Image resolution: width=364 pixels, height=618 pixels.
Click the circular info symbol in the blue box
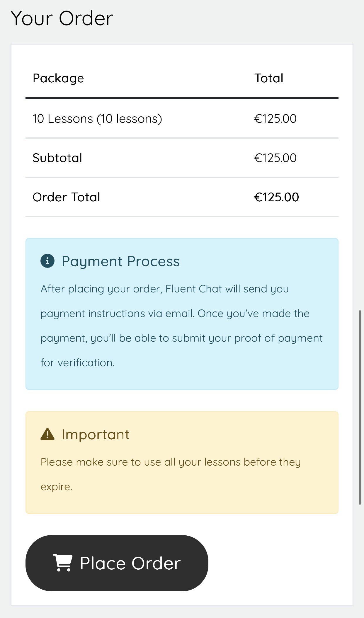(48, 261)
